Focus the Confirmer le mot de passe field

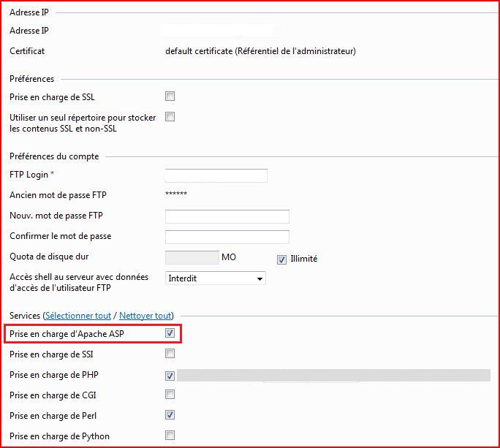(227, 237)
